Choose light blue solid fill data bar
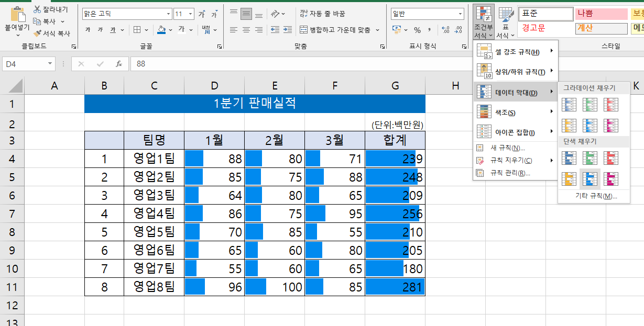Viewport: 644px width, 326px height. coord(590,179)
